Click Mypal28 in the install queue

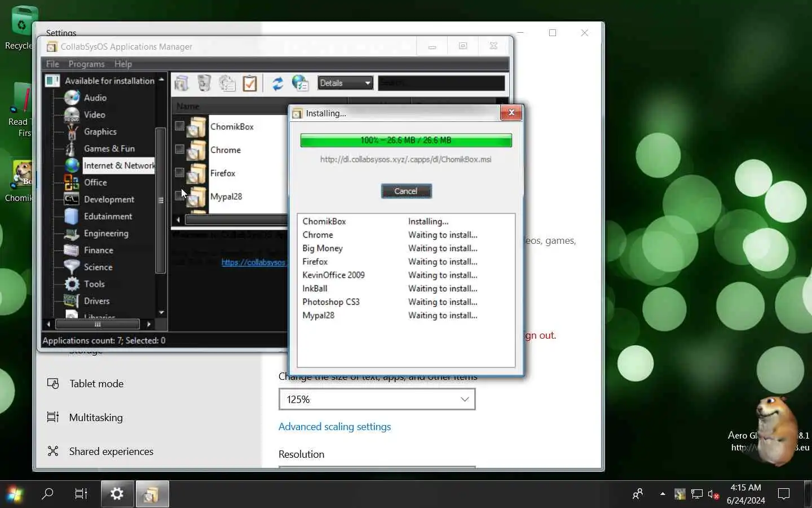(318, 316)
